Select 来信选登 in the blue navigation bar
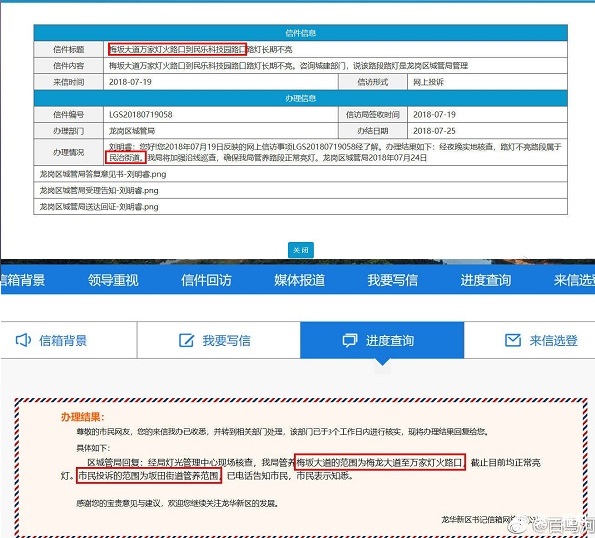Image resolution: width=595 pixels, height=538 pixels. (574, 280)
